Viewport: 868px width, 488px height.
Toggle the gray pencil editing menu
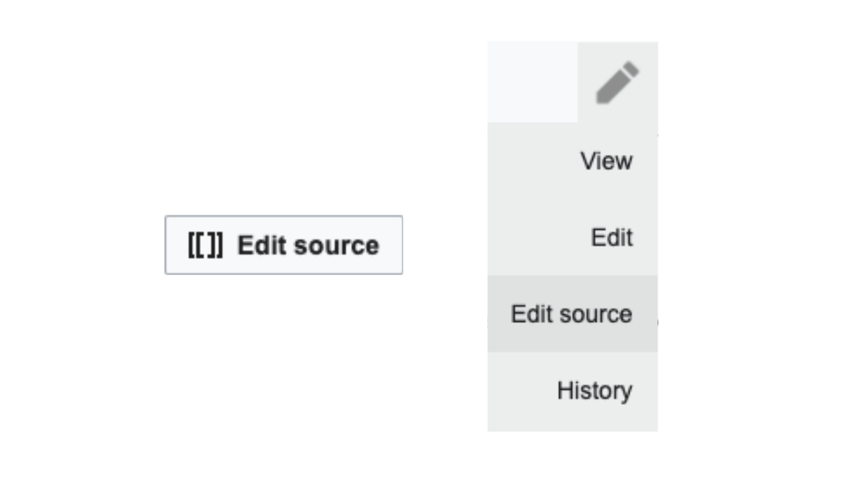[617, 83]
